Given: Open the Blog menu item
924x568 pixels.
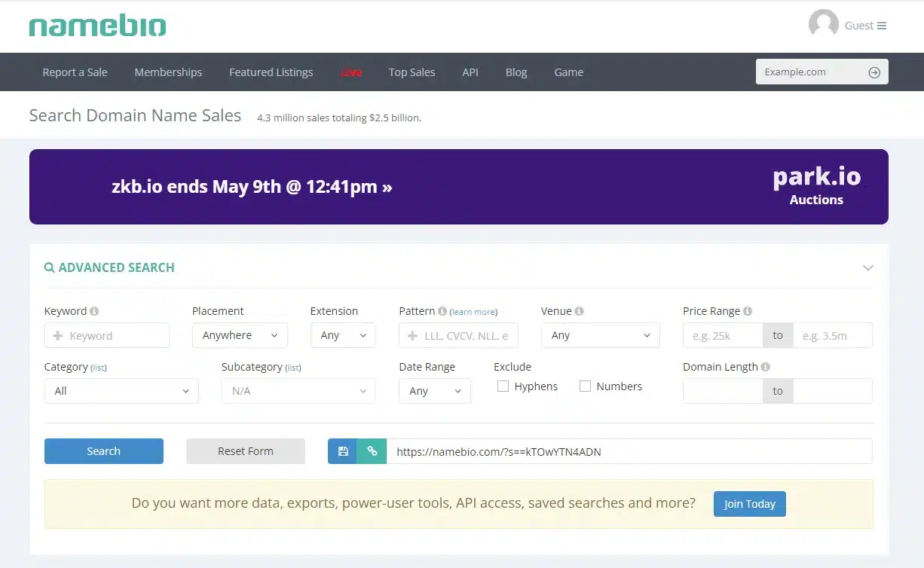Looking at the screenshot, I should (516, 72).
